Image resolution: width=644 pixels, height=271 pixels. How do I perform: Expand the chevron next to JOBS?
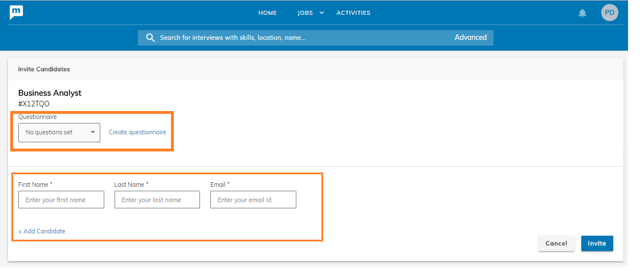coord(321,13)
